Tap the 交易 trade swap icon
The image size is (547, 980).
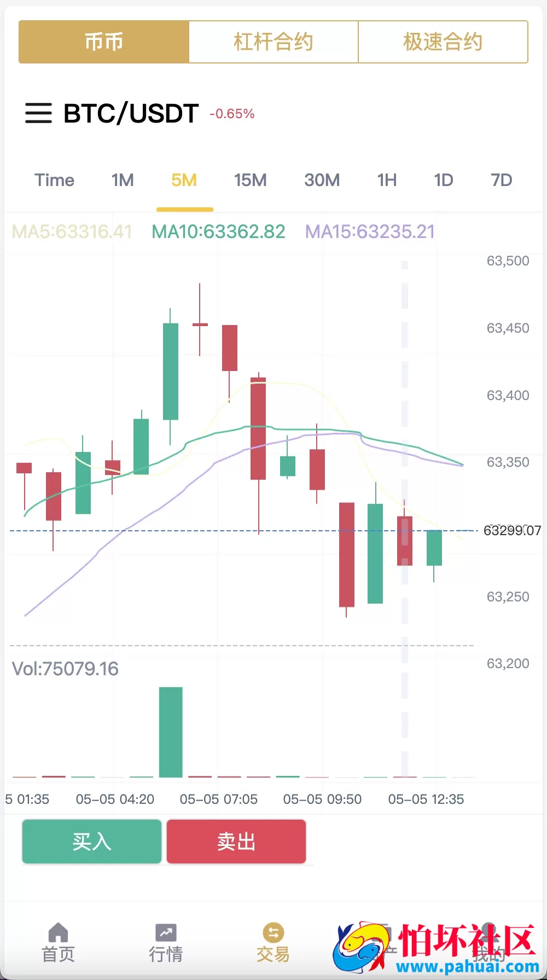point(273,932)
